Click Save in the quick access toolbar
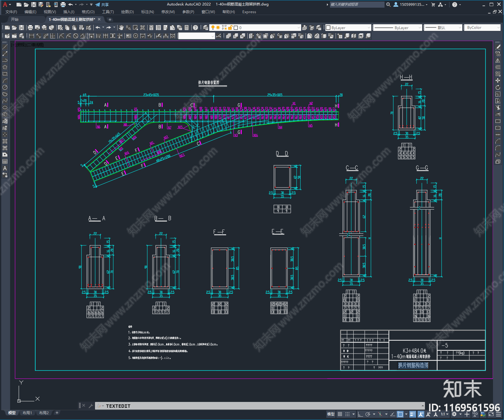 click(x=33, y=4)
